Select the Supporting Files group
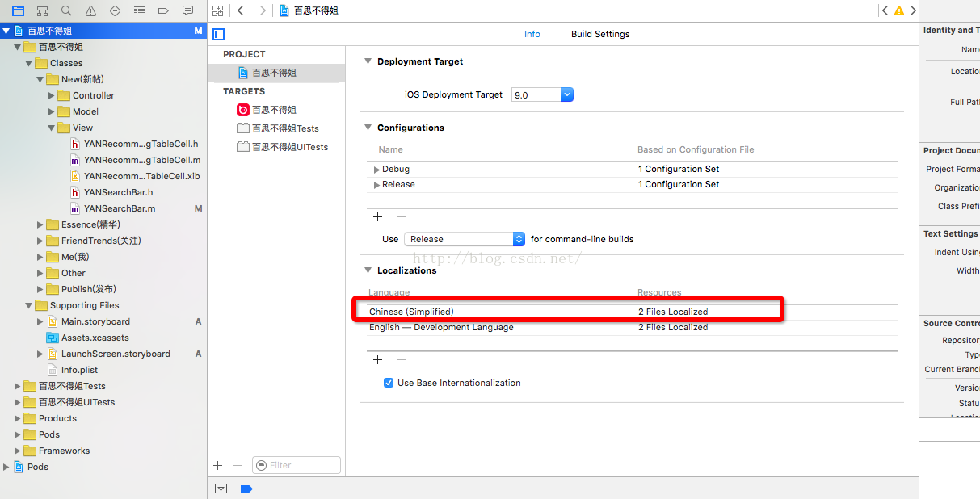Viewport: 980px width, 499px height. pos(84,305)
